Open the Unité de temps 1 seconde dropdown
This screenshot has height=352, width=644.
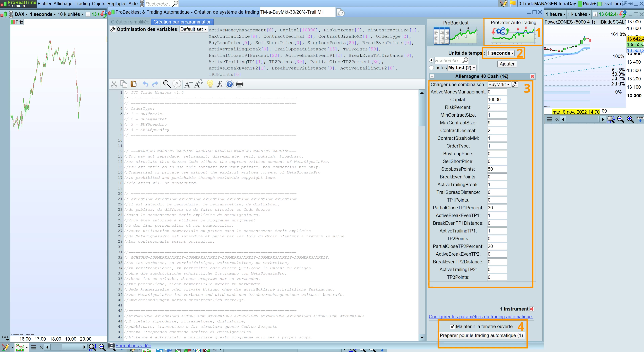pyautogui.click(x=500, y=53)
